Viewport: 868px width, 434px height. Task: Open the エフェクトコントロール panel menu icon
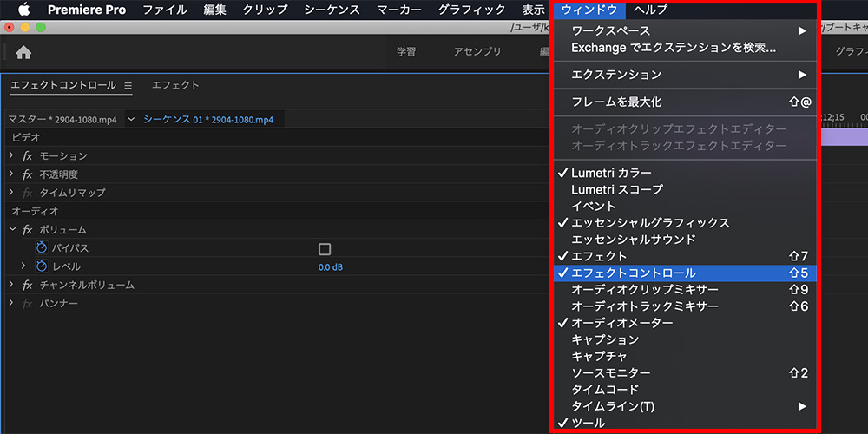tap(128, 86)
